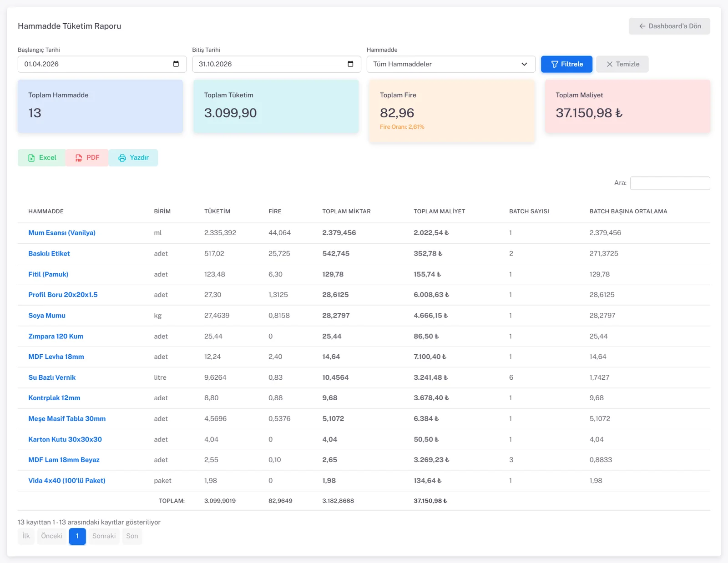Open calendar picker for Başlangıç Tarihi
Screen dimensions: 728x563
point(176,64)
